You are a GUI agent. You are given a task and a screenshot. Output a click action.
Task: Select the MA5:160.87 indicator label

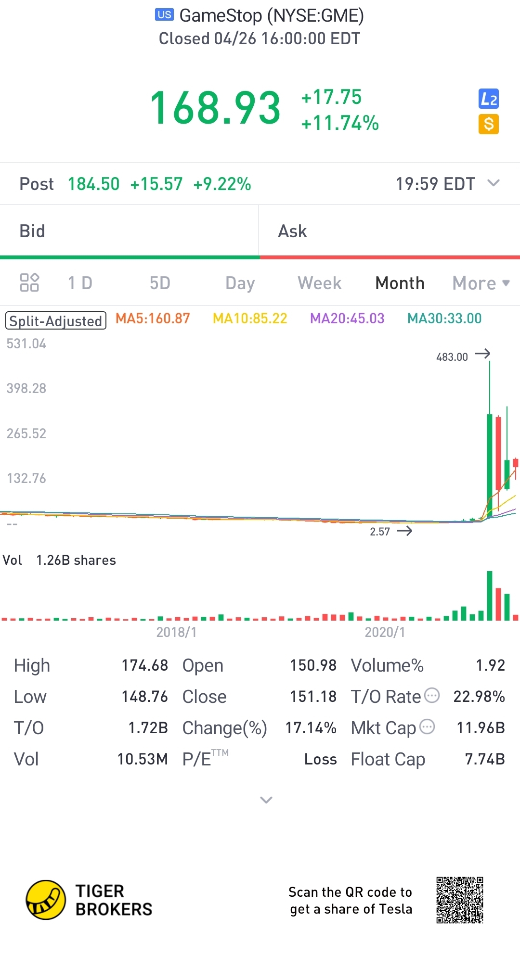coord(153,318)
